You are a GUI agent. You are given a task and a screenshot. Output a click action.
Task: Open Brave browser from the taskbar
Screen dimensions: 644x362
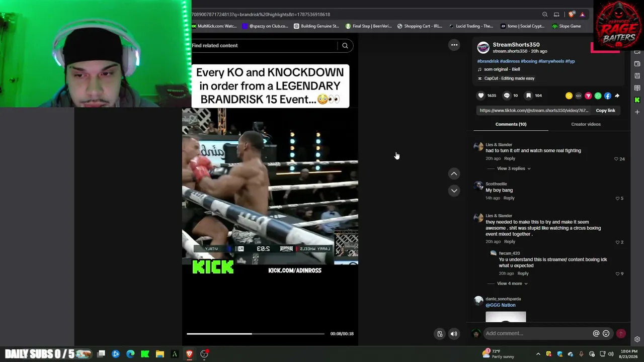tap(189, 354)
